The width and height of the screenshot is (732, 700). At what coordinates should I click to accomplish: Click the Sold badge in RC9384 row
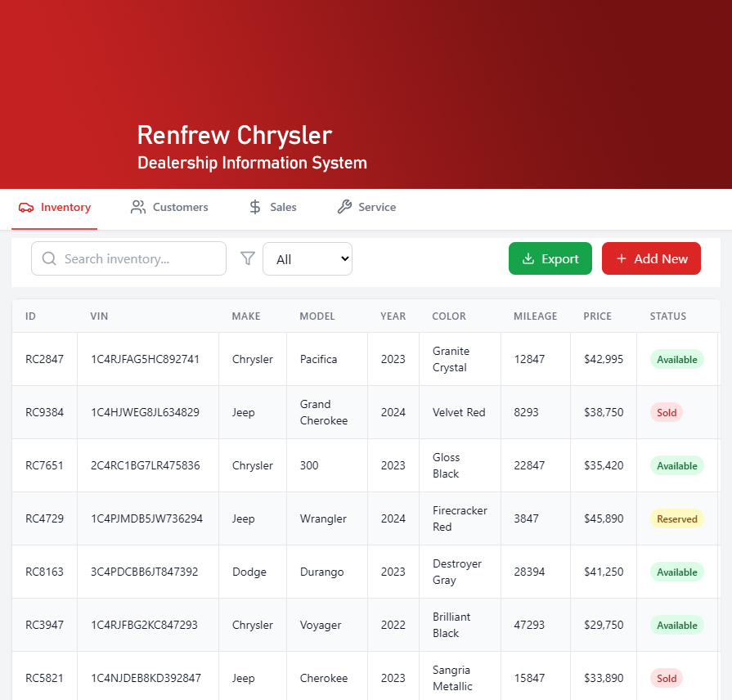click(x=667, y=412)
